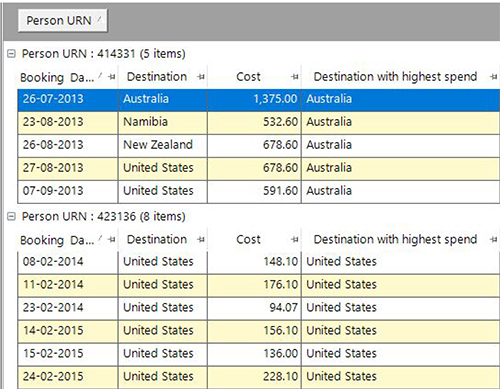Click pin icon on first highest spend header
This screenshot has height=389, width=500.
coord(494,77)
